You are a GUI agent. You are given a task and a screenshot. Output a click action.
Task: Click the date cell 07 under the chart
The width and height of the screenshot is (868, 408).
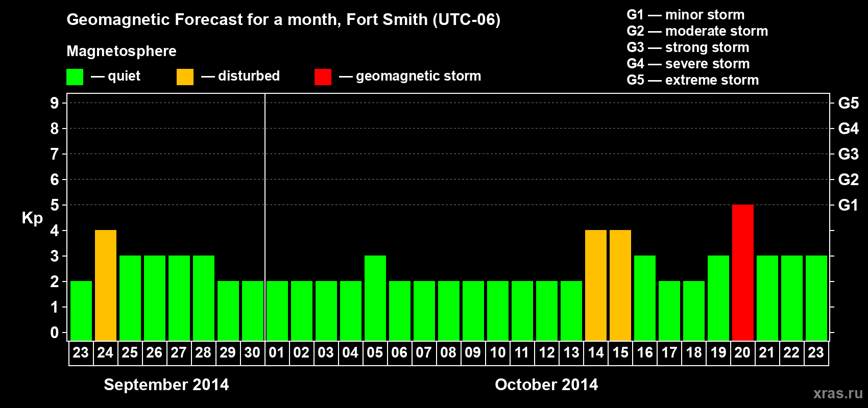pos(424,353)
